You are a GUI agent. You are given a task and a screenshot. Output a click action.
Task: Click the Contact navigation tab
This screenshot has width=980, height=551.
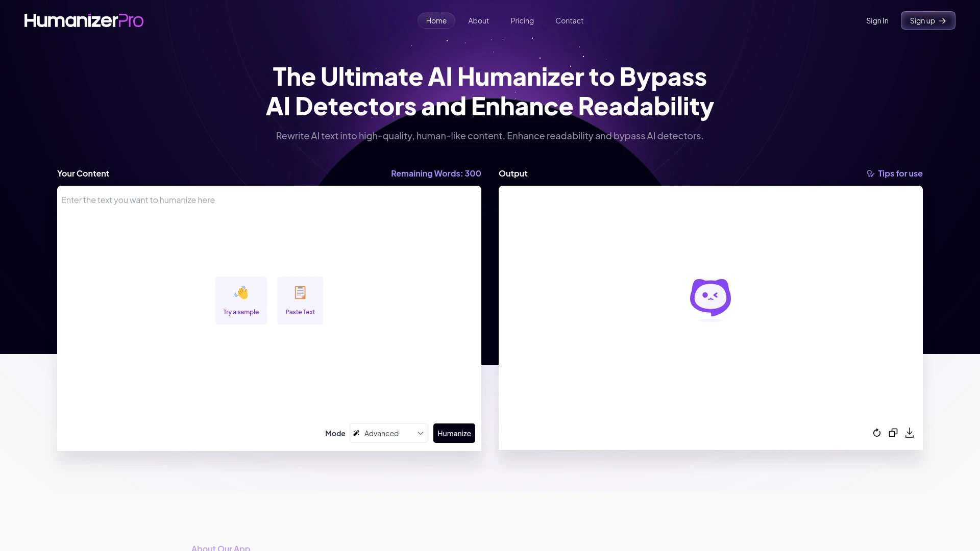point(570,20)
